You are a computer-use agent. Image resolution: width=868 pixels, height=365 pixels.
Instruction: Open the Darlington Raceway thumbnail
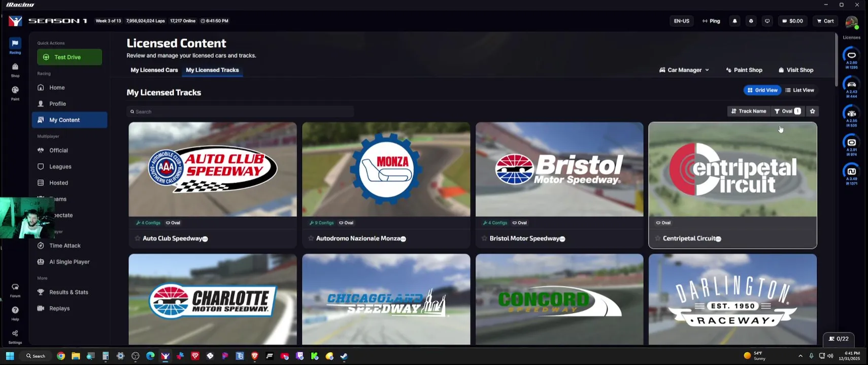click(x=733, y=300)
